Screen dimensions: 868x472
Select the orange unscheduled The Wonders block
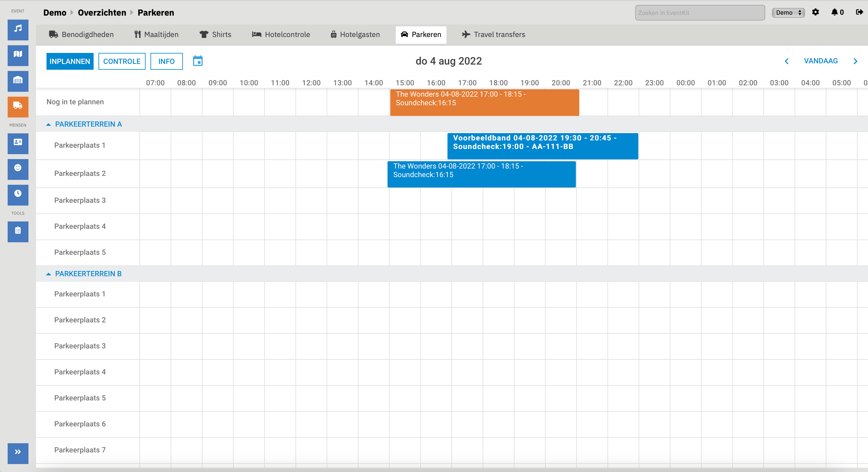pos(484,102)
